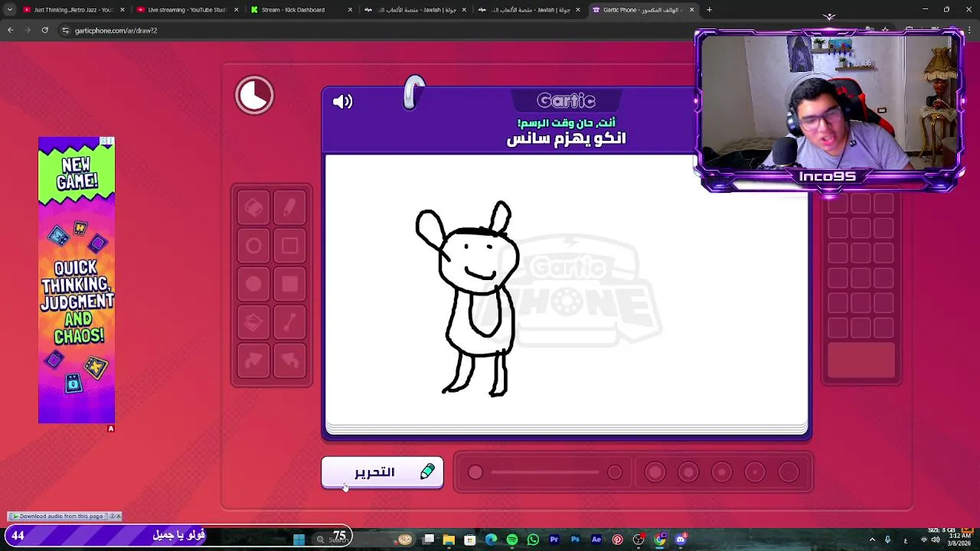Screen dimensions: 980x551
Task: Select the smallest brush size circle
Action: [x=788, y=472]
